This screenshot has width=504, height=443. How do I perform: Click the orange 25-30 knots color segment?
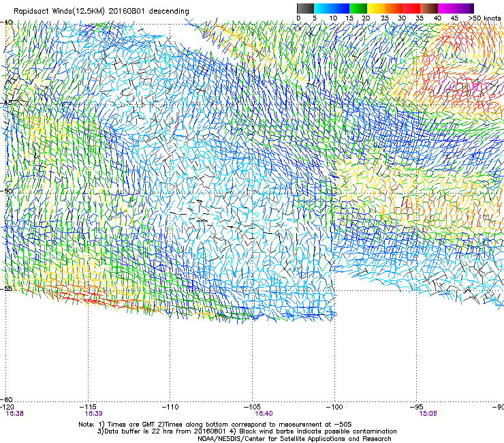(394, 8)
